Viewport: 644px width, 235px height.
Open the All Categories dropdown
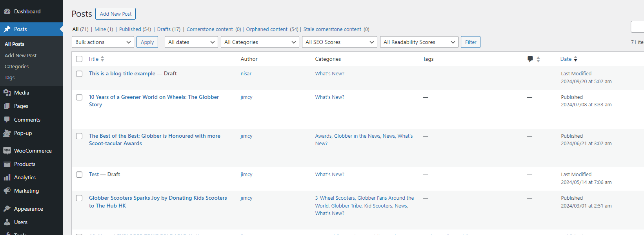pos(260,42)
